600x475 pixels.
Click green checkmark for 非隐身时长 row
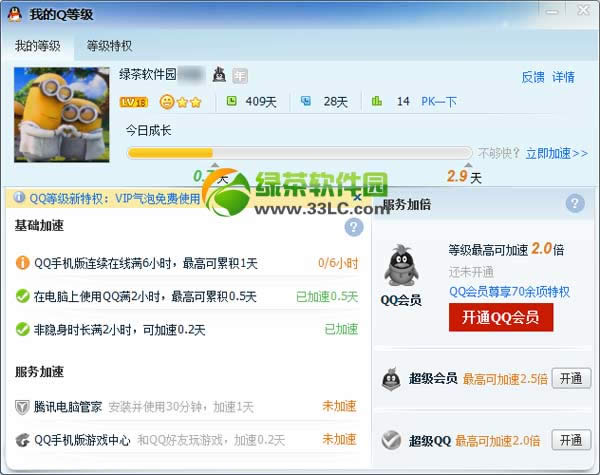click(x=23, y=329)
